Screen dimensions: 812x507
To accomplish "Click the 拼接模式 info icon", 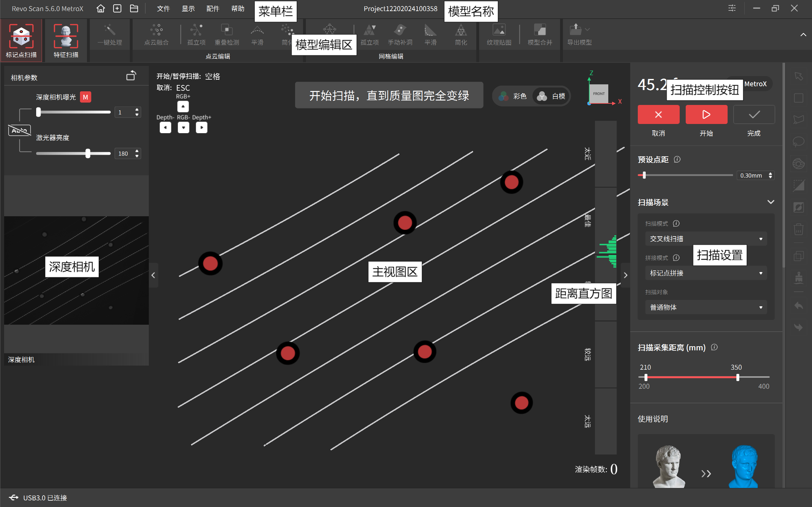I will click(676, 257).
